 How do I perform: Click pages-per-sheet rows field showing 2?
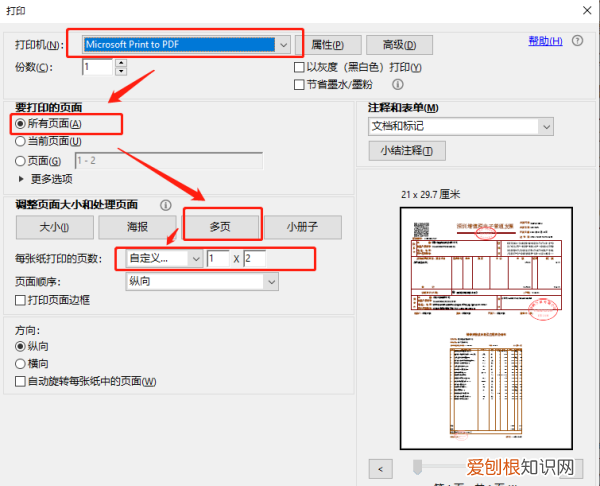[x=254, y=259]
